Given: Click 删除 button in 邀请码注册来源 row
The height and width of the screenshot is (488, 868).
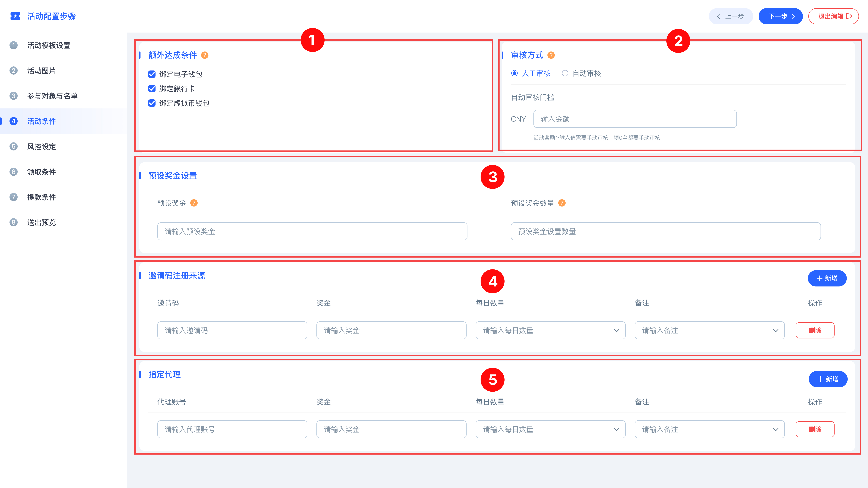Looking at the screenshot, I should (815, 330).
